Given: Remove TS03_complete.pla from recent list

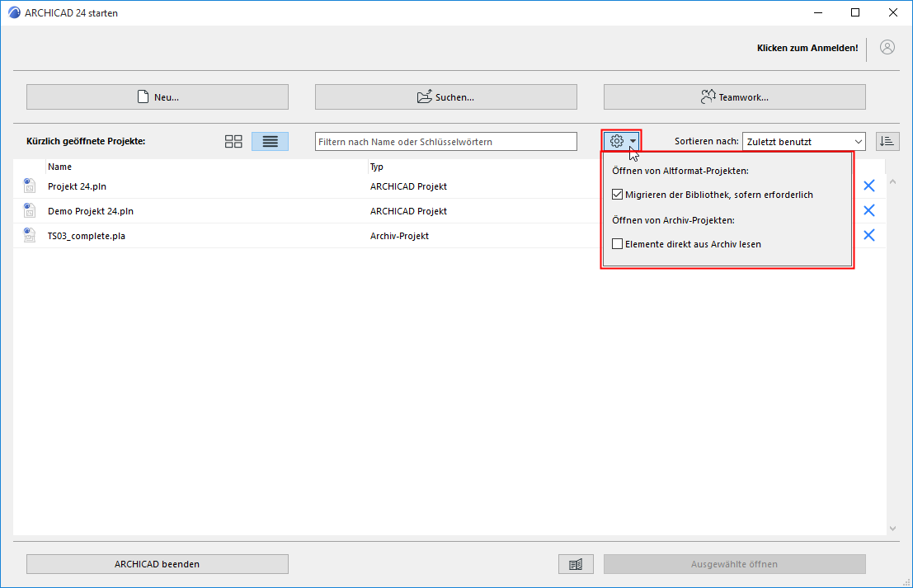Looking at the screenshot, I should (x=868, y=235).
